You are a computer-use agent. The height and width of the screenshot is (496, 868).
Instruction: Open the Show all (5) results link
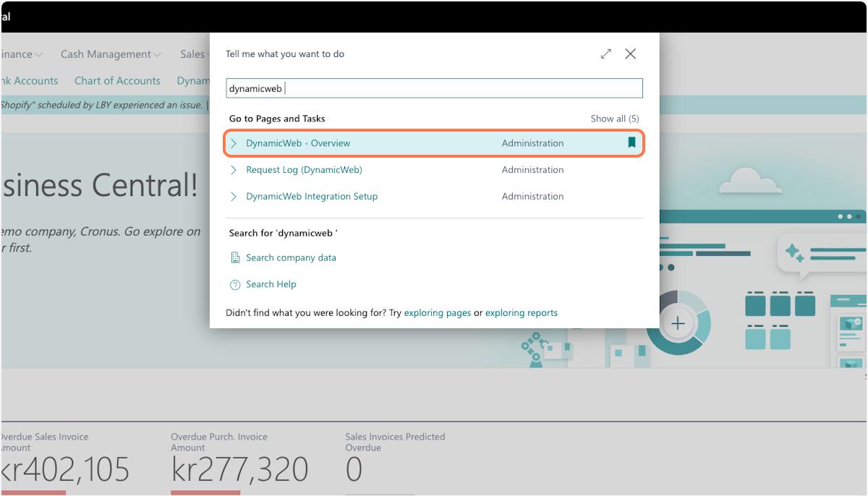[x=614, y=119]
